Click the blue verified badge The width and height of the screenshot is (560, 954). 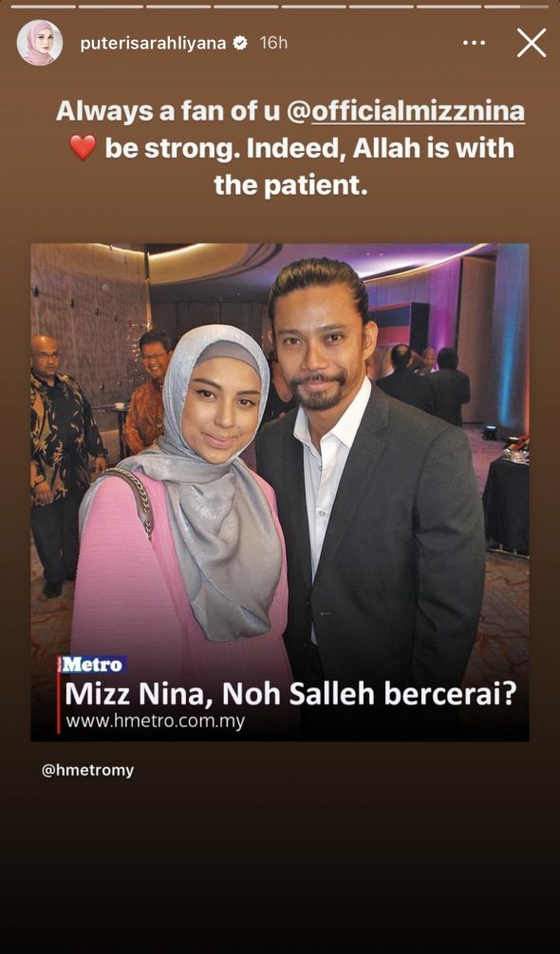[x=240, y=44]
